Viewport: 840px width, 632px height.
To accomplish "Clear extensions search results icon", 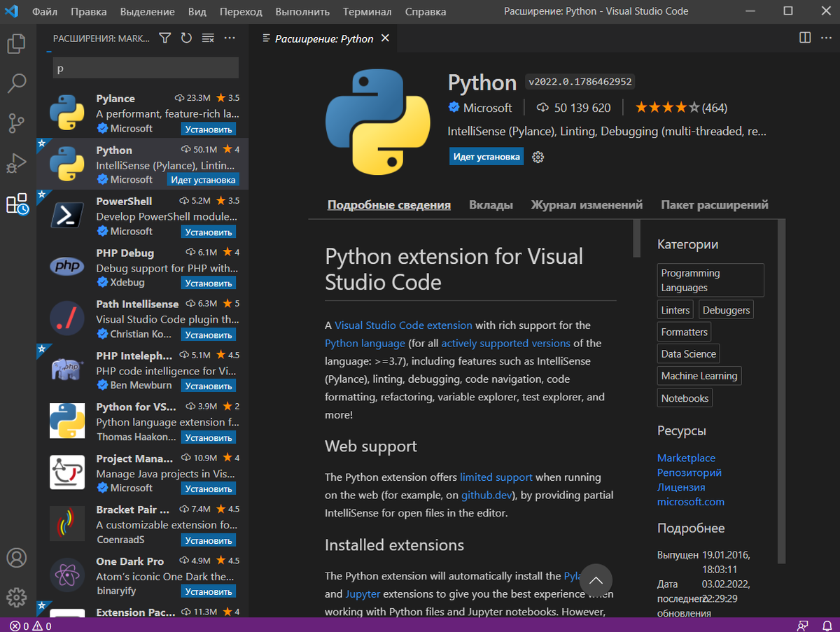I will pyautogui.click(x=208, y=38).
